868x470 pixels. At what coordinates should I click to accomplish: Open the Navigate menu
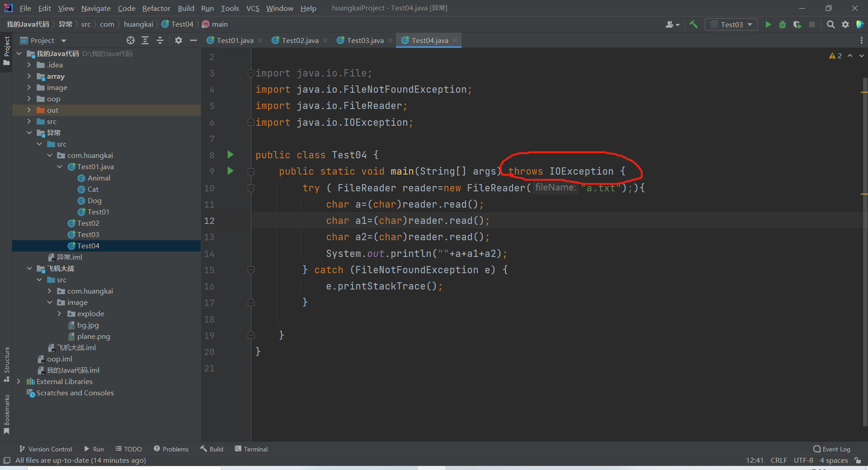tap(96, 8)
